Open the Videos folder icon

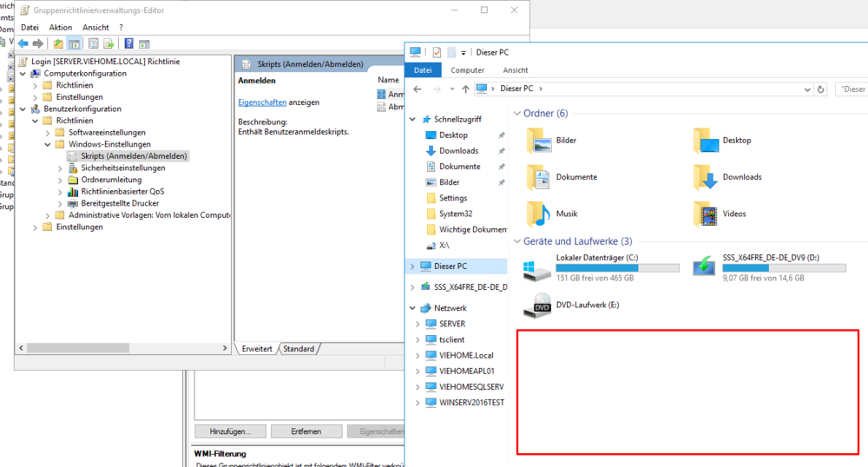tap(705, 213)
